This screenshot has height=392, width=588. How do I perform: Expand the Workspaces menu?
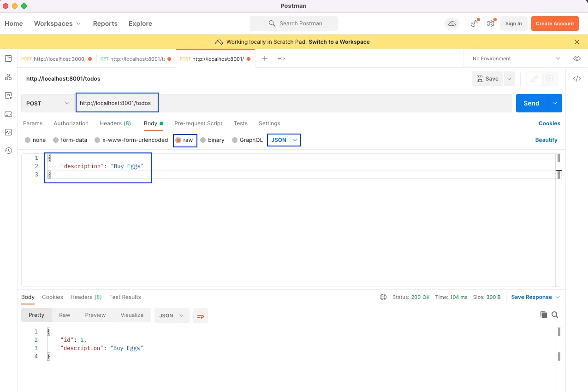pyautogui.click(x=57, y=23)
